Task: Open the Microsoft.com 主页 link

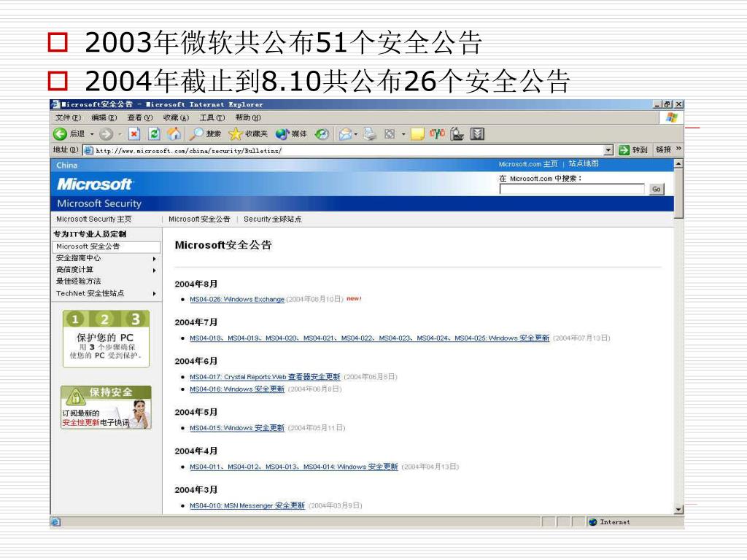Action: [528, 164]
